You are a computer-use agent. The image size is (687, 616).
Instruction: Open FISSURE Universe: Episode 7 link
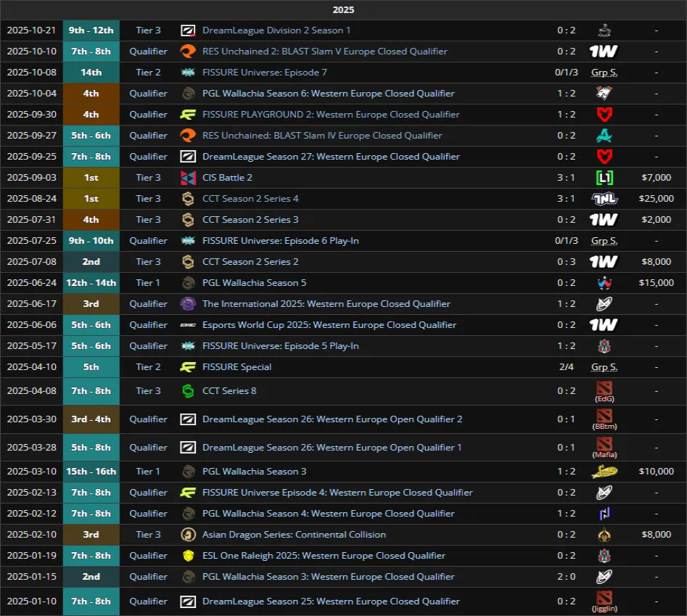coord(265,73)
